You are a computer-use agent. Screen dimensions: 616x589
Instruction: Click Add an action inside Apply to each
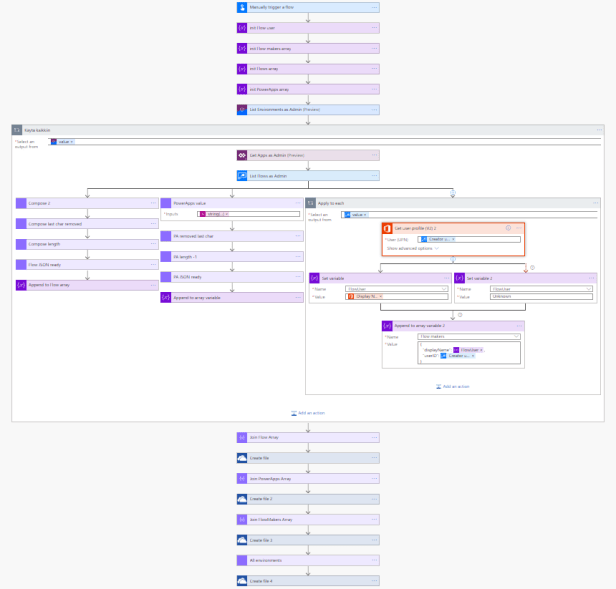click(x=455, y=386)
